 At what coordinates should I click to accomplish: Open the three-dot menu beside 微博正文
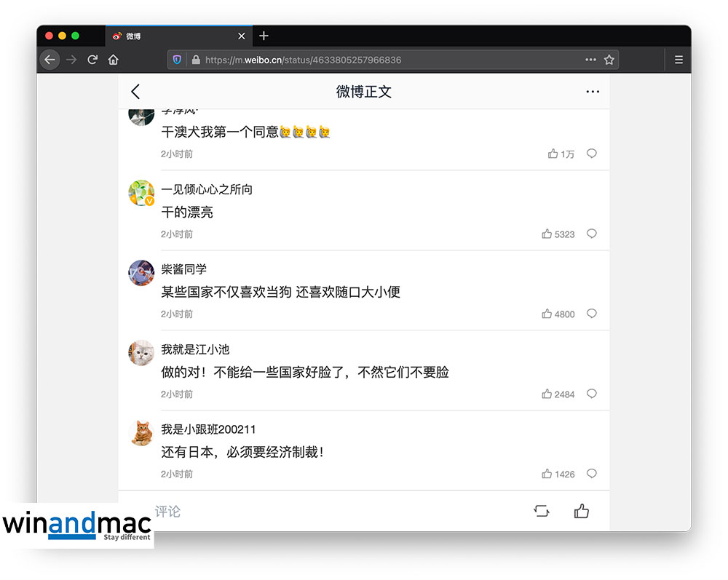pyautogui.click(x=593, y=92)
